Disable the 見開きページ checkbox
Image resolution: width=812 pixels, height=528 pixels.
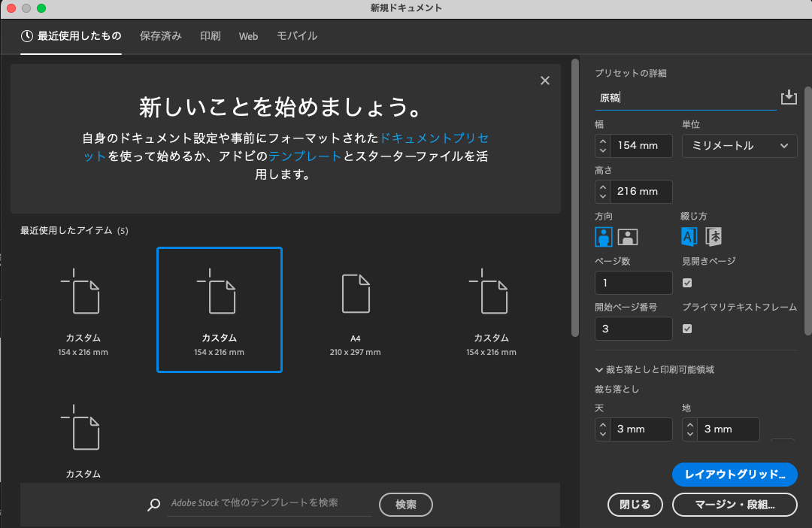[689, 282]
